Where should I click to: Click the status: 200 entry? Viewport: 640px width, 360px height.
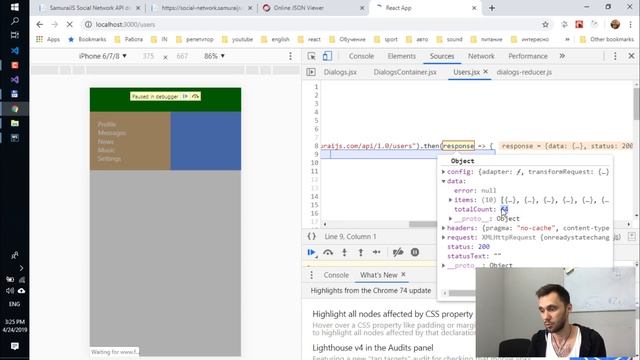(x=468, y=247)
